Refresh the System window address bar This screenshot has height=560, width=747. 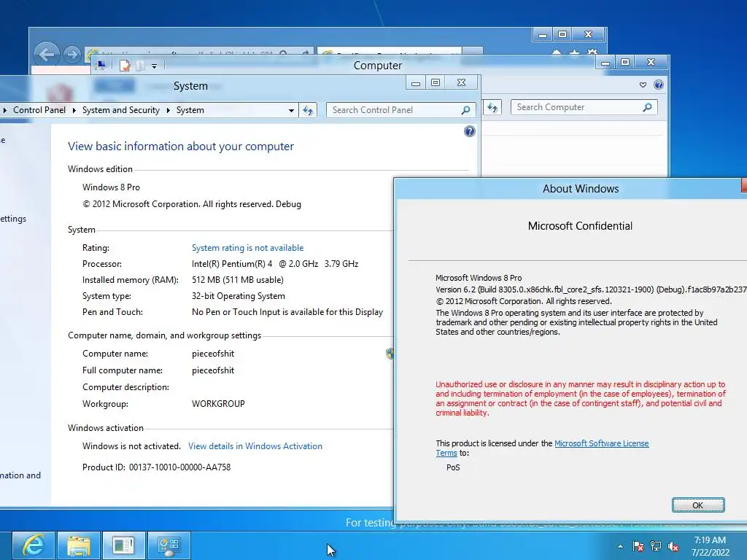(308, 111)
